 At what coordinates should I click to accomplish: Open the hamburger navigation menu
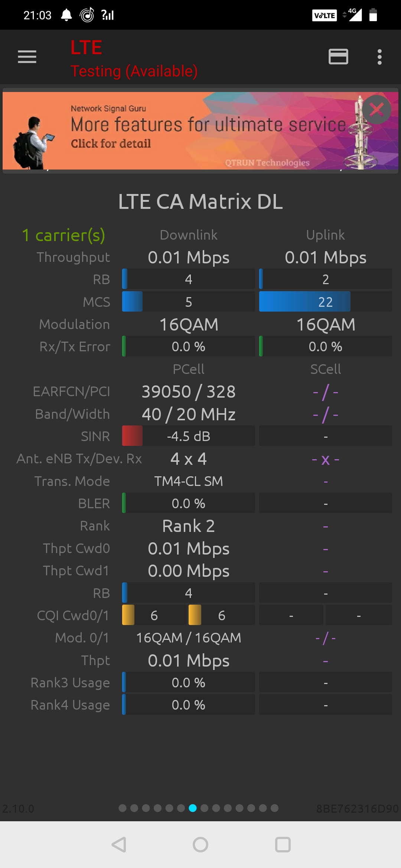point(27,57)
